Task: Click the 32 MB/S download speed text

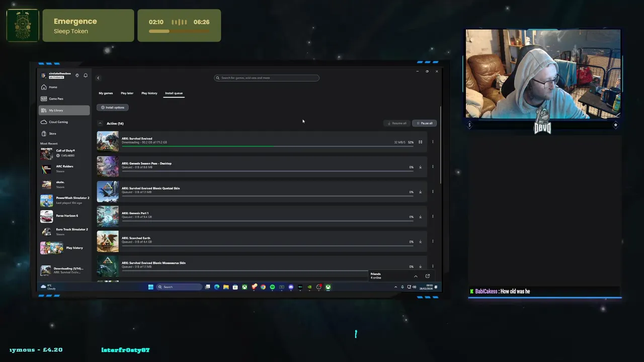Action: 399,142
